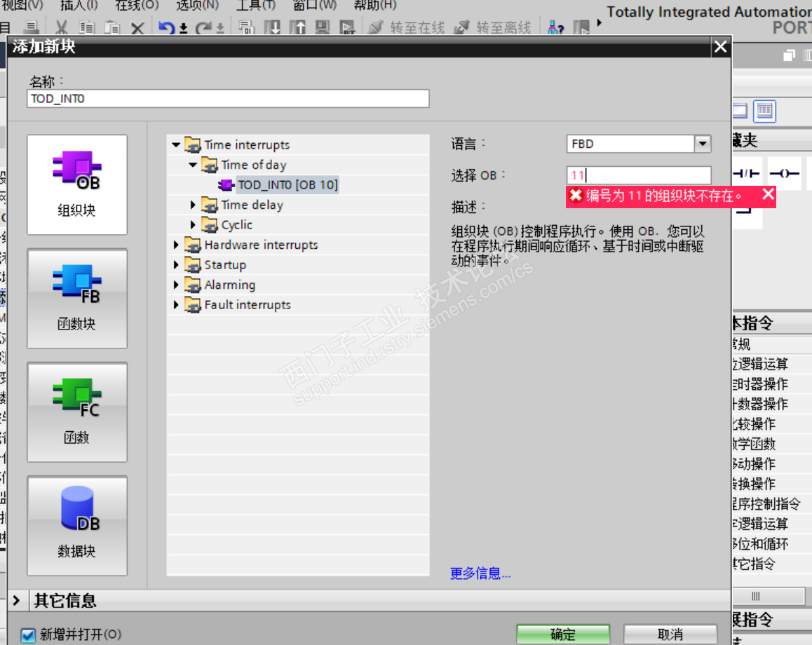Expand the Other information section
The width and height of the screenshot is (812, 645).
point(17,601)
